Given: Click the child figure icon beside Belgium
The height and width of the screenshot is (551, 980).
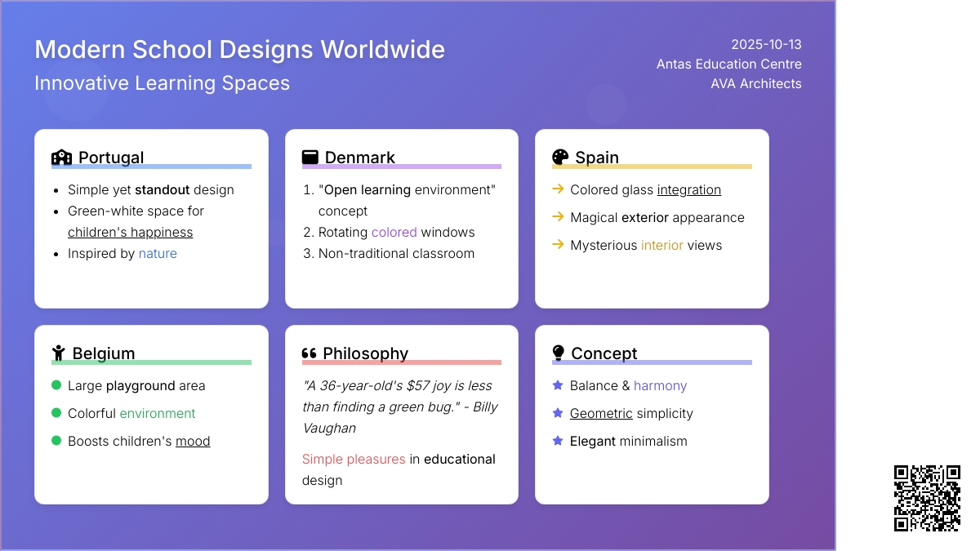Looking at the screenshot, I should click(58, 353).
